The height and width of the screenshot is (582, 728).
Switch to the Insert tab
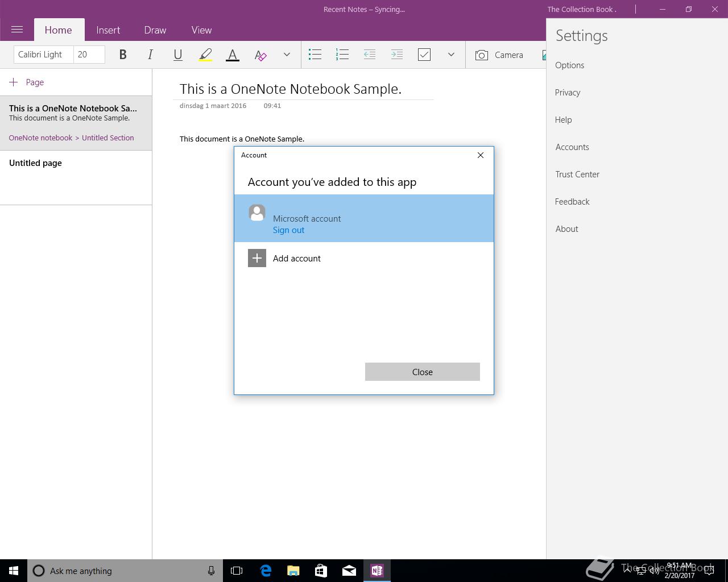108,30
